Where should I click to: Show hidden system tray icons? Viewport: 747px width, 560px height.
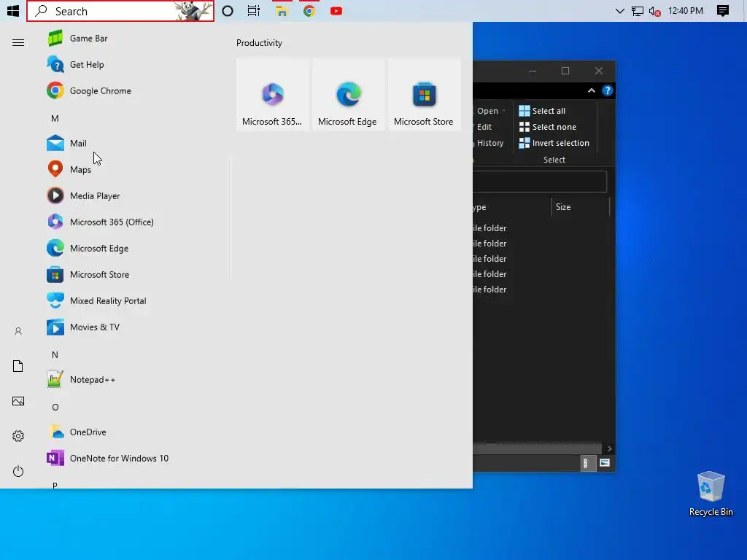point(619,11)
